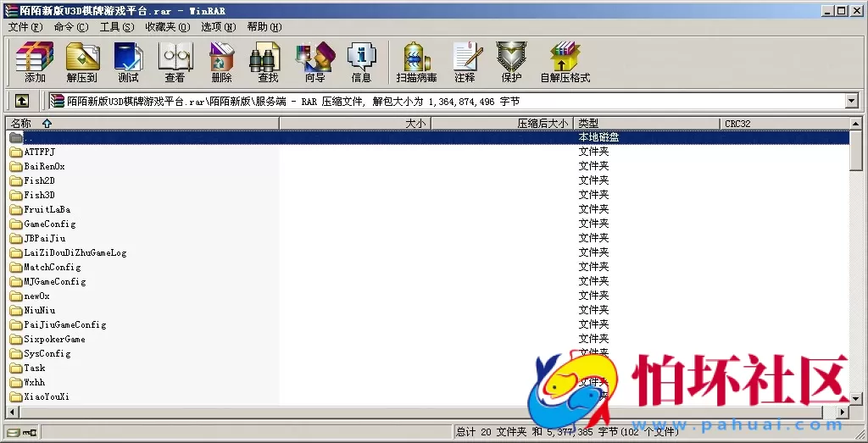Select the parent directory ".." row

[30, 137]
